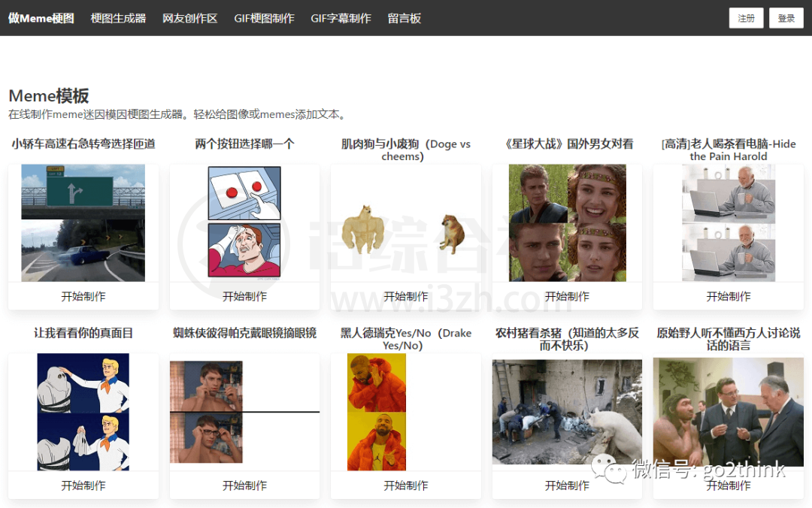Select the Scooby-Doo unmasking ghost thumbnail

click(x=83, y=413)
